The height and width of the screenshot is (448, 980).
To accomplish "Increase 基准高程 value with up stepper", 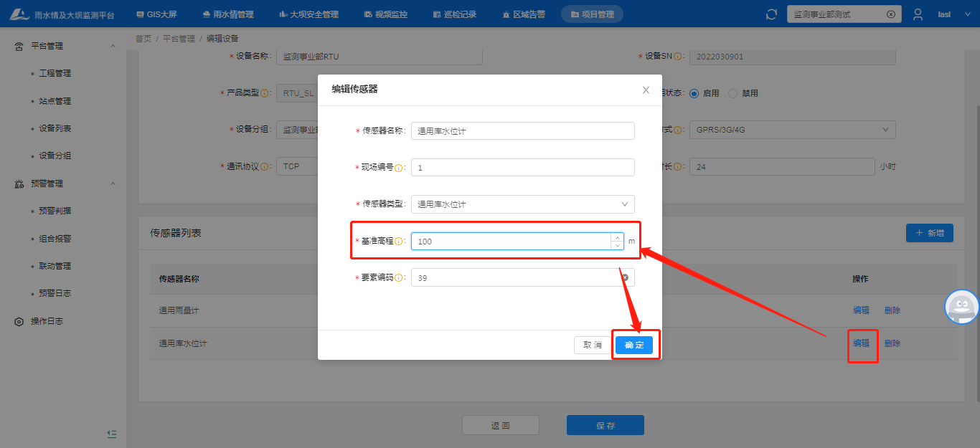I will pos(617,237).
